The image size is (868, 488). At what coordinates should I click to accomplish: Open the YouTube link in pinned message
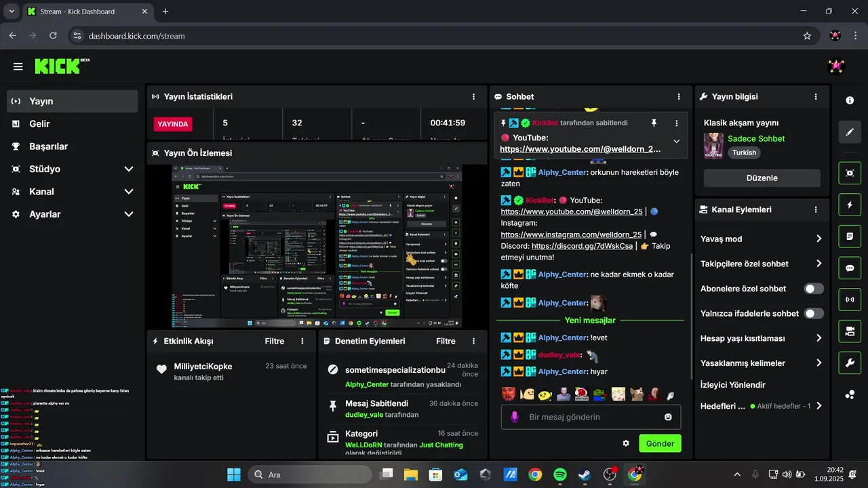coord(580,148)
